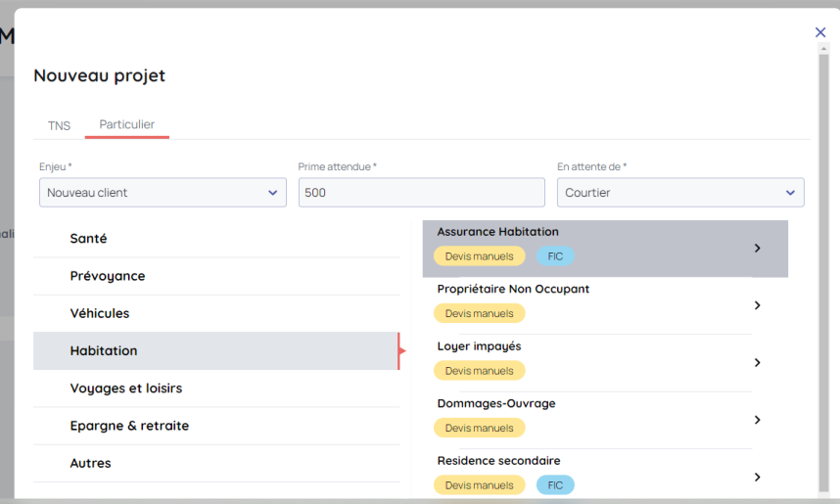The height and width of the screenshot is (504, 840).
Task: Close the Nouveau projet dialog
Action: pos(820,32)
